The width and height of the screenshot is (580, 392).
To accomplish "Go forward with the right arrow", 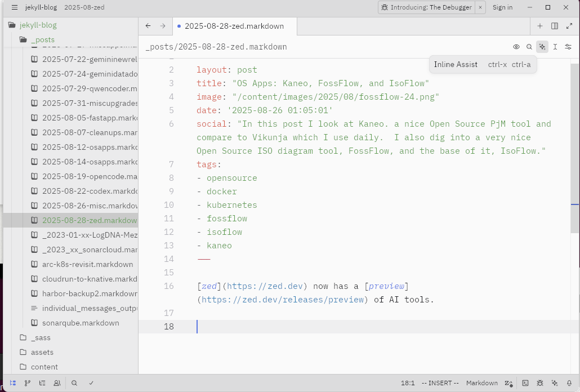I will (x=163, y=26).
